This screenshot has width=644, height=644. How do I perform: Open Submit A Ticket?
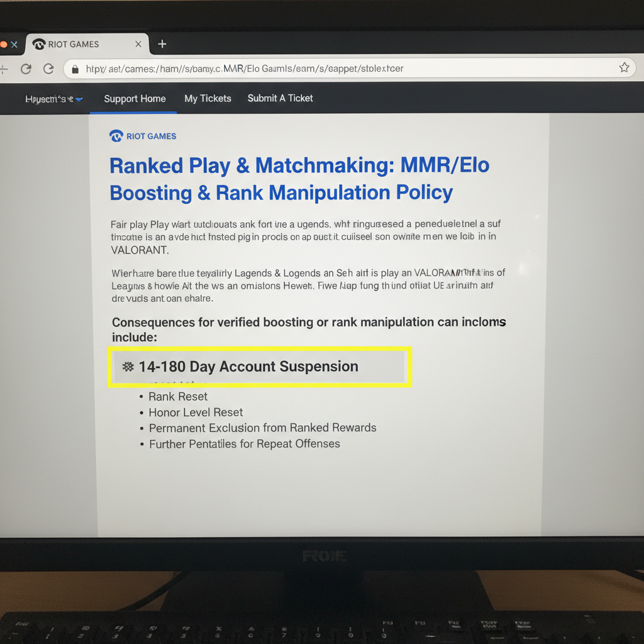[280, 98]
